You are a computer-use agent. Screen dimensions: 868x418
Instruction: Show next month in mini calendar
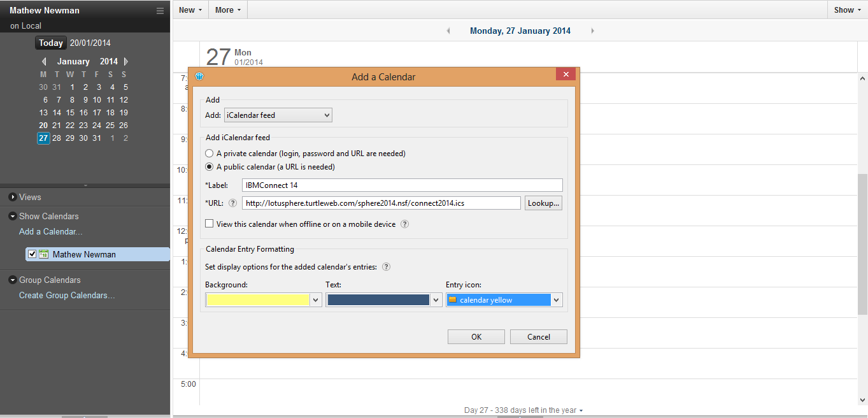[x=126, y=62]
